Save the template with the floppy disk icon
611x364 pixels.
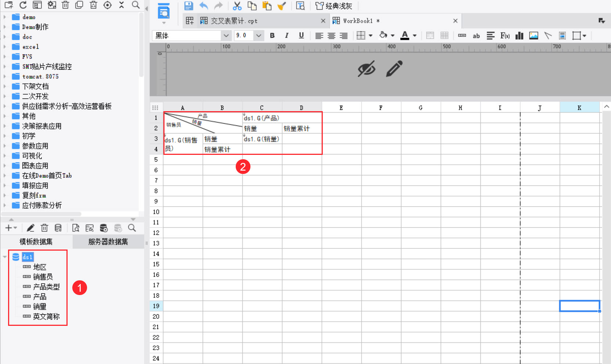(x=189, y=6)
